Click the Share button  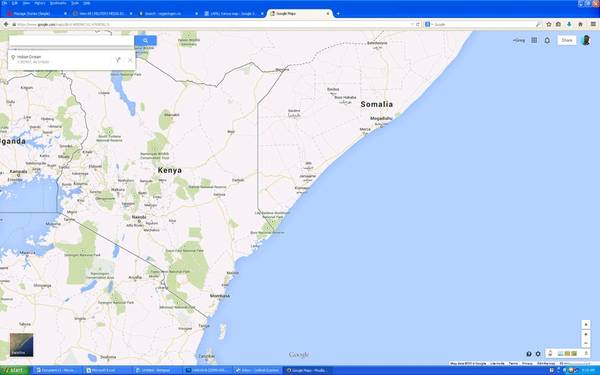click(567, 40)
